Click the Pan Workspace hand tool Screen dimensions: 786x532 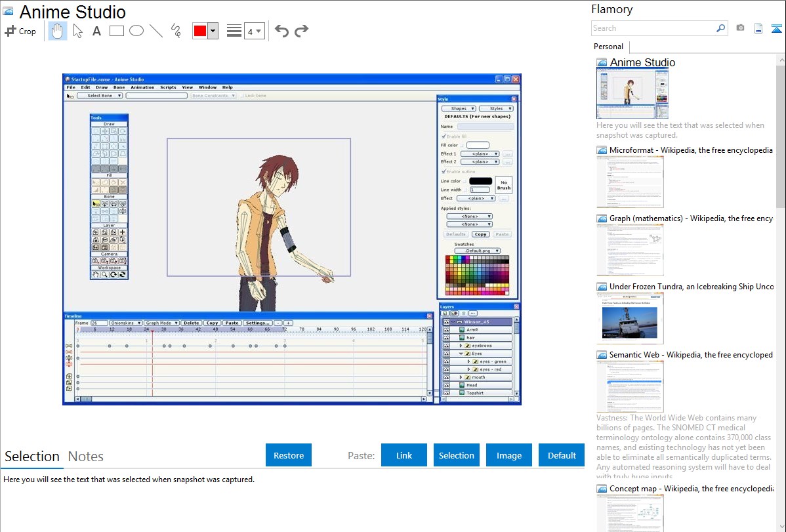click(x=95, y=275)
